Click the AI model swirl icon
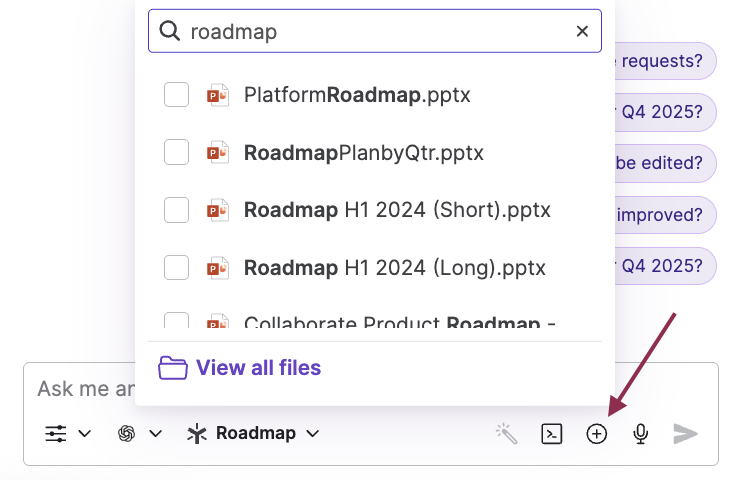 pos(127,433)
